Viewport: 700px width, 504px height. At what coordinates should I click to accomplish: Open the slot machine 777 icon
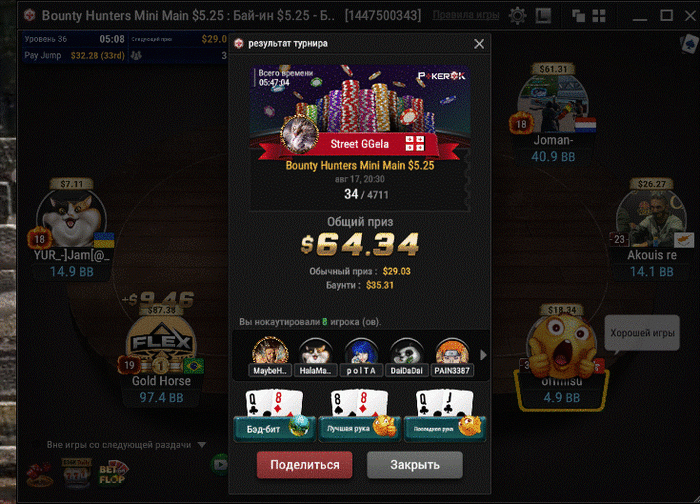point(76,473)
